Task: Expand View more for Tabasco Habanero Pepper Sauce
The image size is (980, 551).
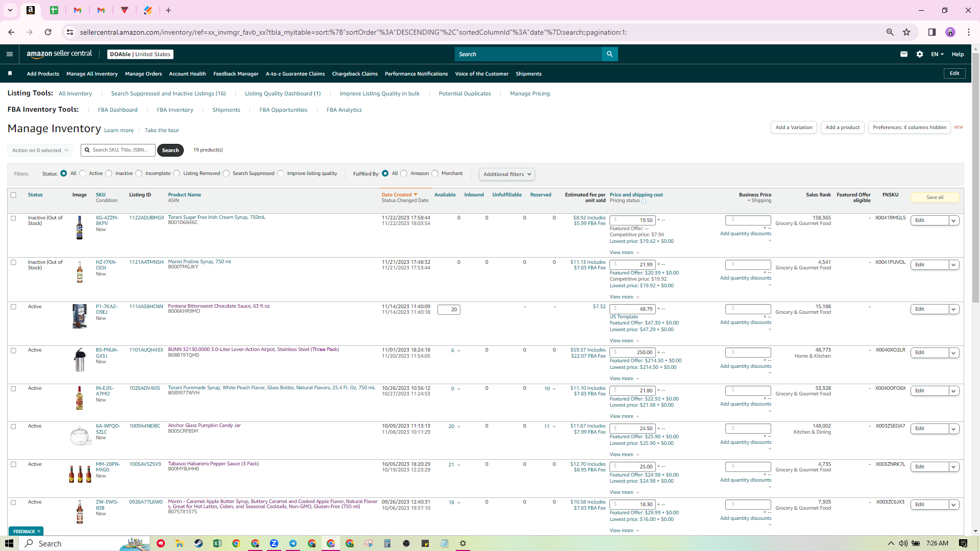Action: [x=624, y=492]
